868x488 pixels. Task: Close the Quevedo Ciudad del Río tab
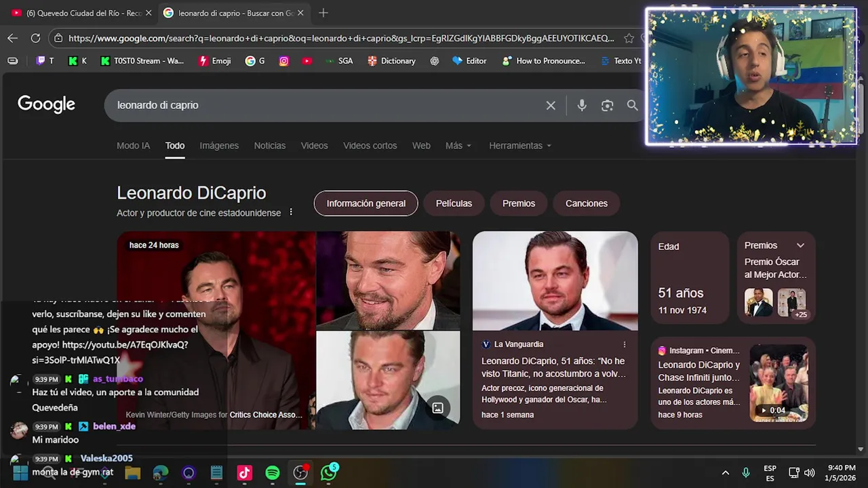click(x=149, y=13)
